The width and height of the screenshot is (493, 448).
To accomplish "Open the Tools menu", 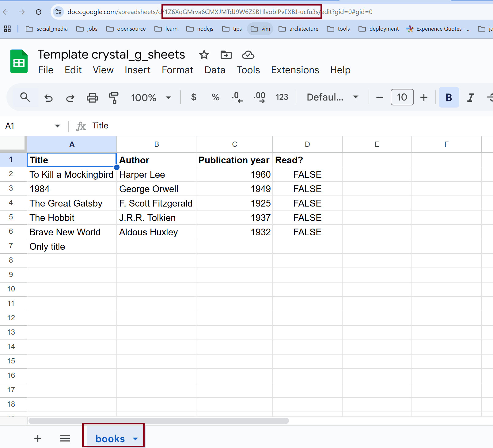I will tap(248, 70).
